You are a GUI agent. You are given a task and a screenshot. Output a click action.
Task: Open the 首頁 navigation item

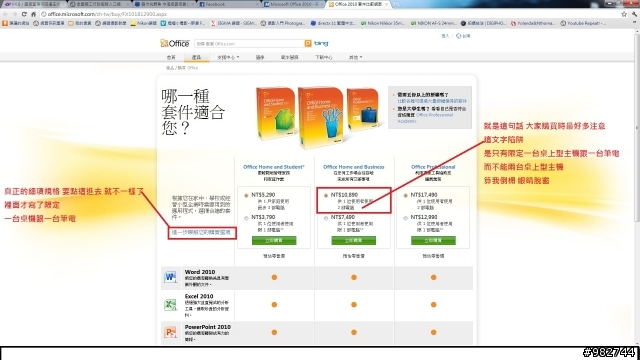tap(171, 57)
